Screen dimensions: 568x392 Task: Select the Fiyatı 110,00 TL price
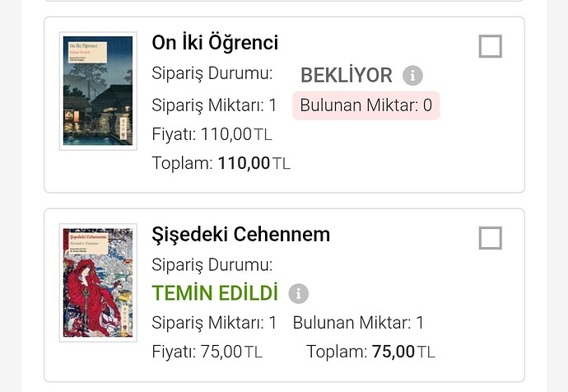(212, 134)
